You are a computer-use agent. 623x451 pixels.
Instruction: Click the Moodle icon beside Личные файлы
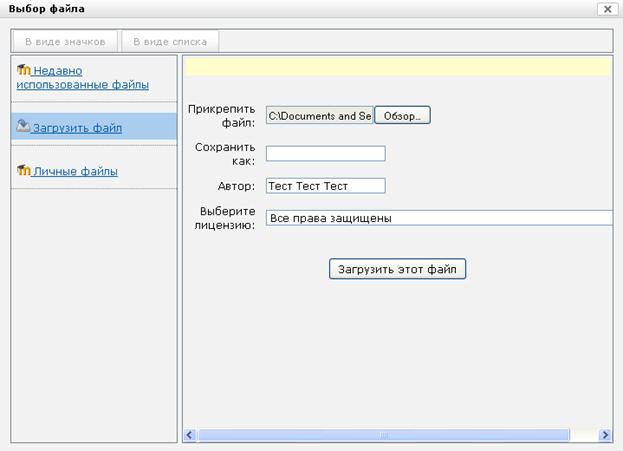23,170
